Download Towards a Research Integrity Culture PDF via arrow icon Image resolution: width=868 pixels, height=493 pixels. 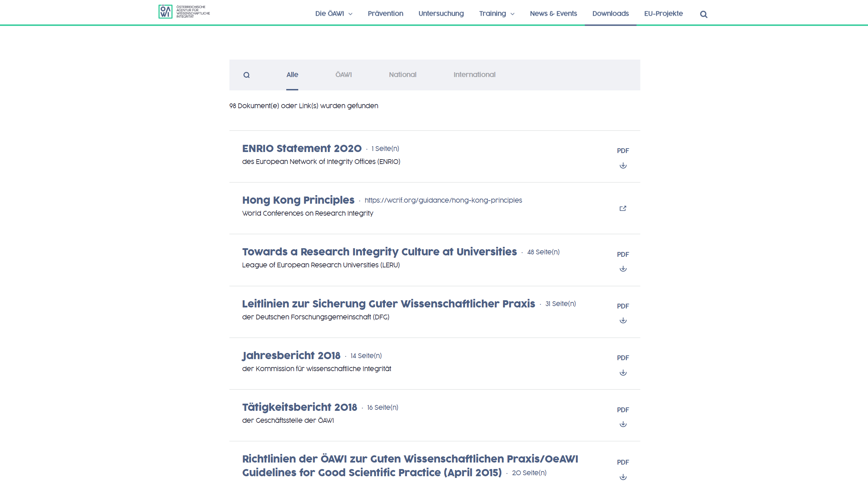(x=623, y=268)
